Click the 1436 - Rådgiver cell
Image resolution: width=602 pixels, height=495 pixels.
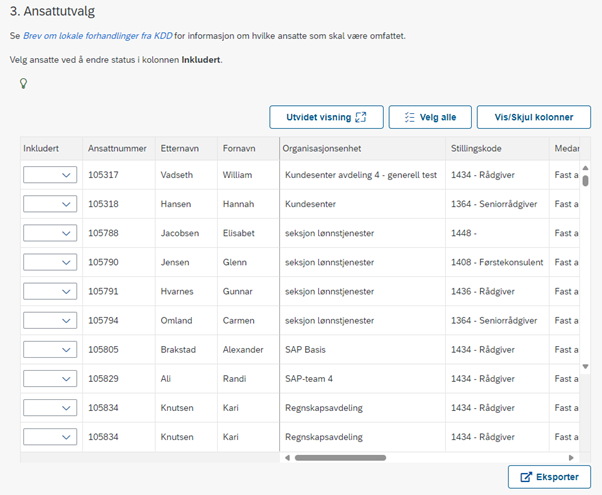(498, 291)
